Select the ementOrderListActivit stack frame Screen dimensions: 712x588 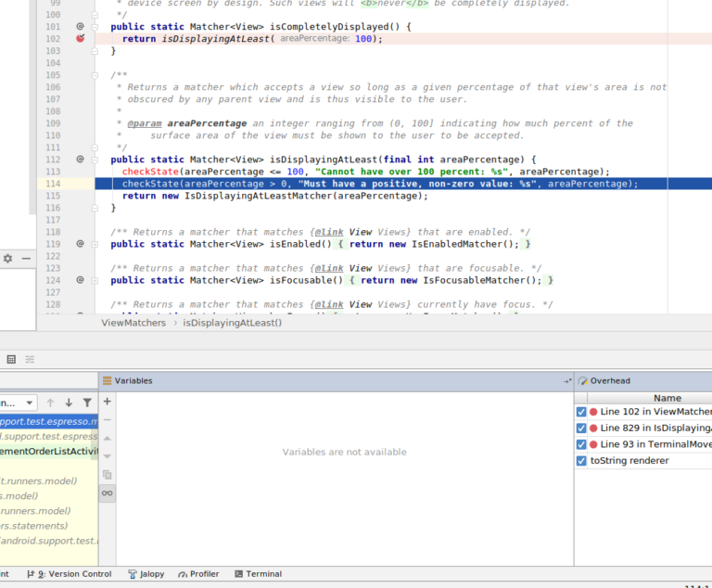coord(48,452)
